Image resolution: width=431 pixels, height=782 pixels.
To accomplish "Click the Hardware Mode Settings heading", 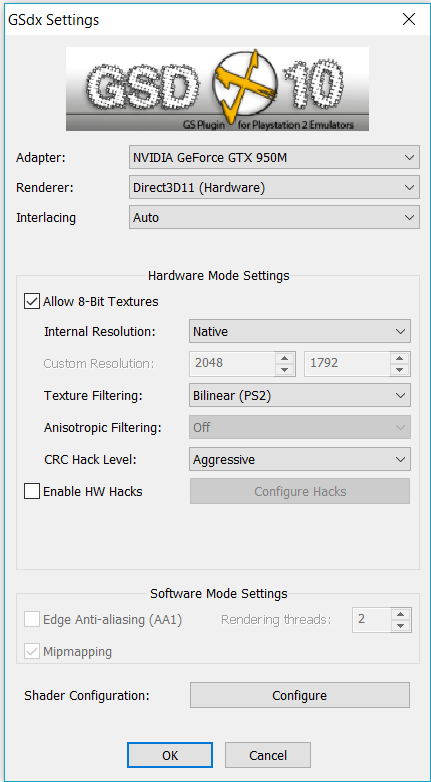I will point(218,275).
